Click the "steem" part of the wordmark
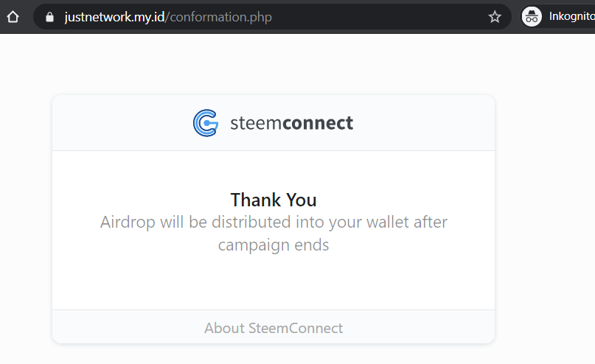Viewport: 595px width, 364px height. click(x=256, y=123)
